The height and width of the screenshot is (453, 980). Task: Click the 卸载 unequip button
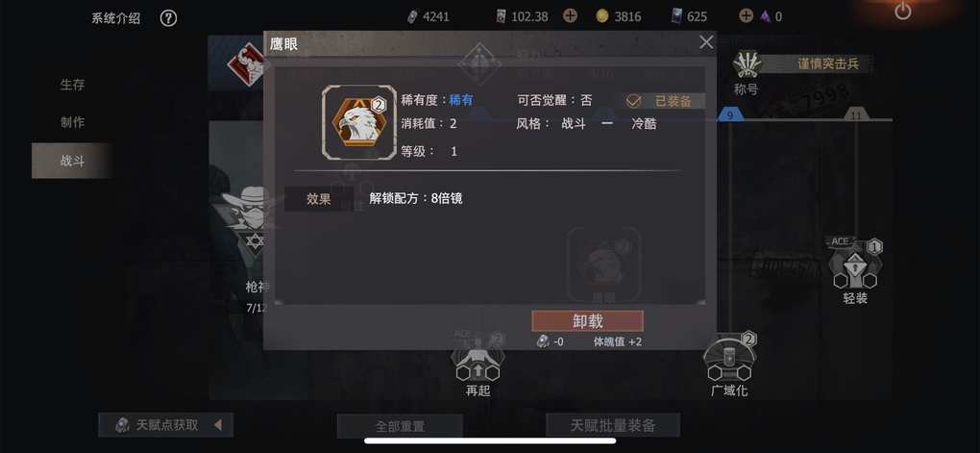tap(587, 321)
